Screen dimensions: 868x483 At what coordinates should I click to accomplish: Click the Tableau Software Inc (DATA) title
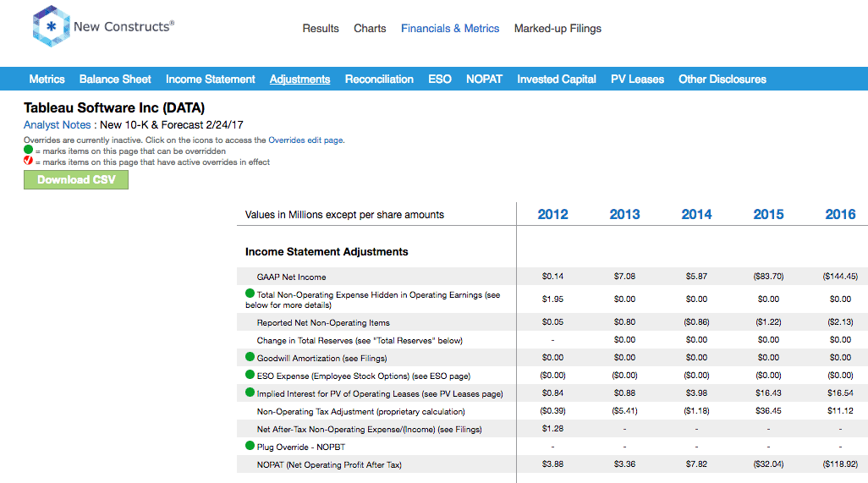114,108
